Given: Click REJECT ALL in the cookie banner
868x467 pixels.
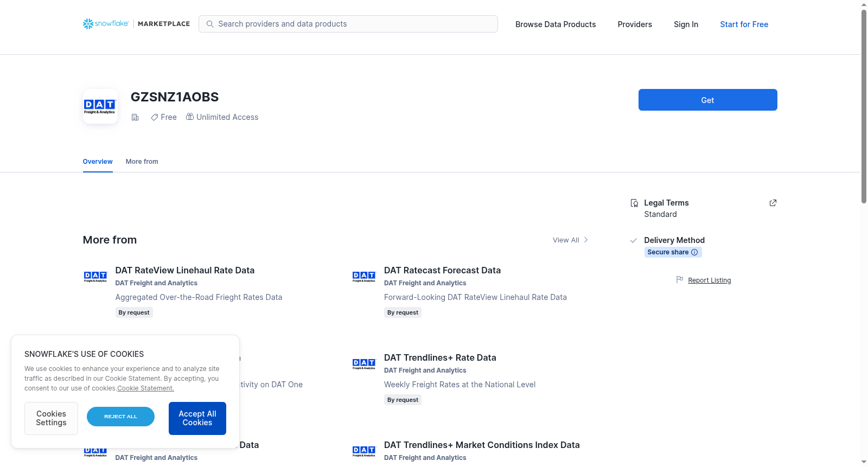Looking at the screenshot, I should pyautogui.click(x=120, y=417).
